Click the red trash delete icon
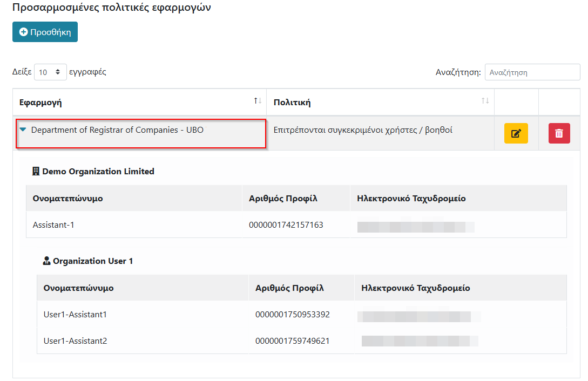This screenshot has width=588, height=381. coord(559,133)
